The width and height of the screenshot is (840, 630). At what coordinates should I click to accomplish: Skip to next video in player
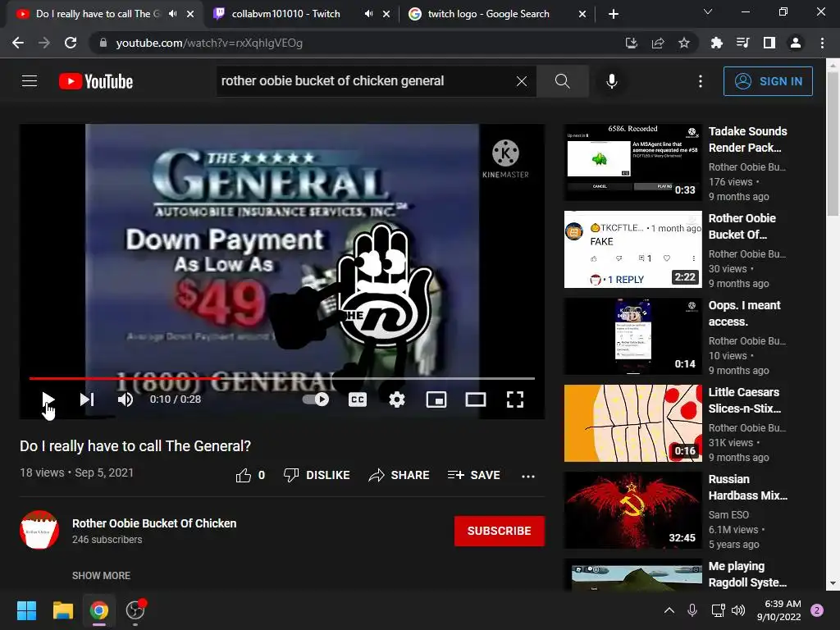[87, 399]
